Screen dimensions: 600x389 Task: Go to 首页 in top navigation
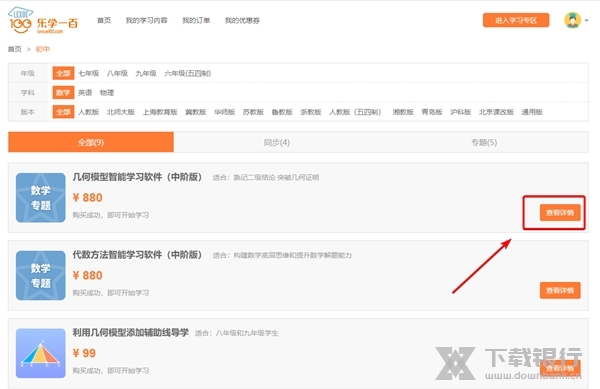click(104, 20)
